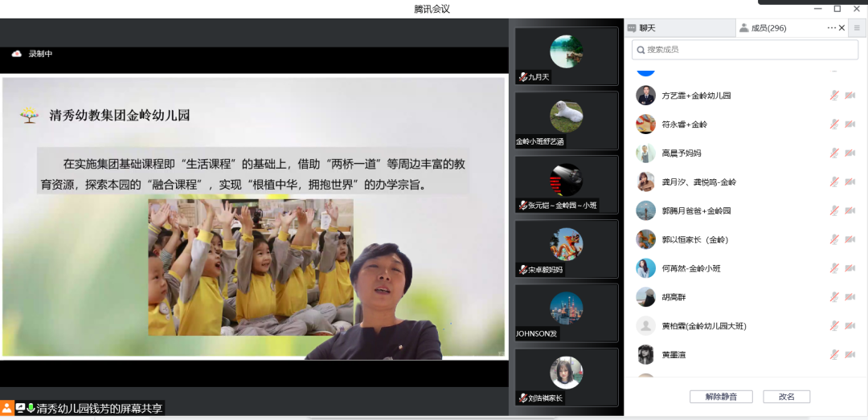Click the avatar of 郭以恒家长（金岭）

click(645, 239)
